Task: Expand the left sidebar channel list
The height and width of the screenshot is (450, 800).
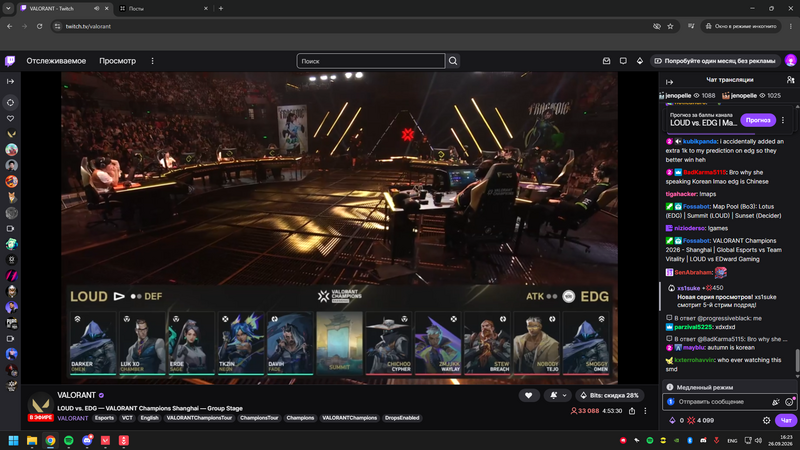Action: pos(10,82)
